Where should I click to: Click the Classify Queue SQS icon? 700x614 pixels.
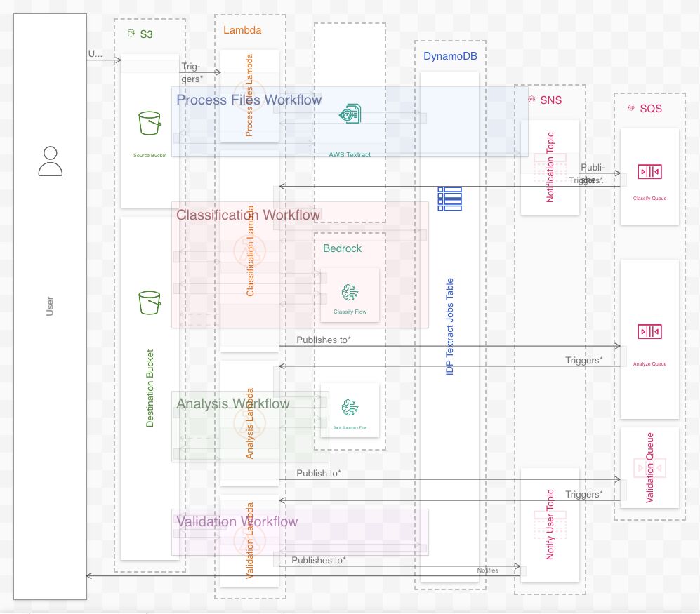649,172
